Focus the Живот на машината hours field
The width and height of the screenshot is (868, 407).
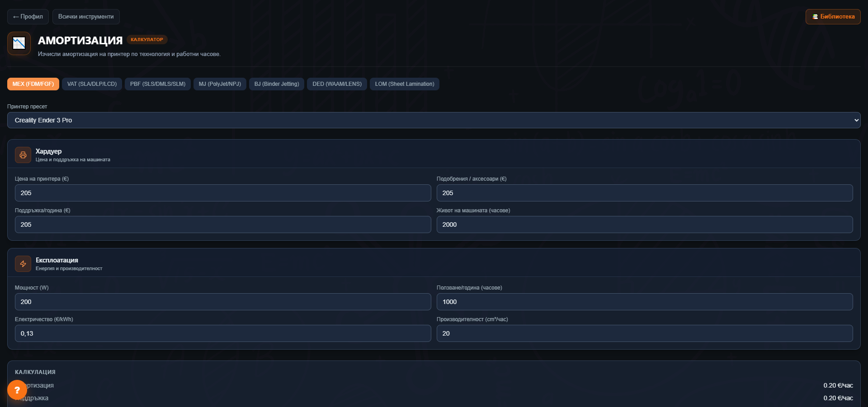645,225
